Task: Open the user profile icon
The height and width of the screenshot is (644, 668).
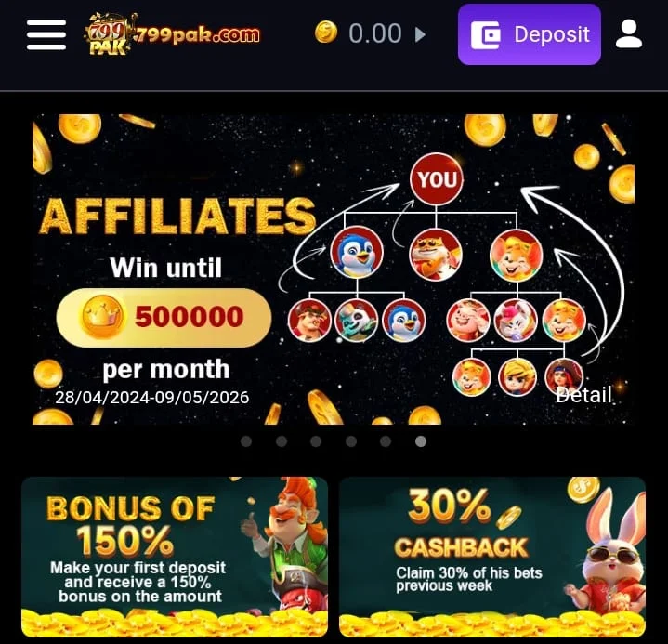Action: (628, 33)
